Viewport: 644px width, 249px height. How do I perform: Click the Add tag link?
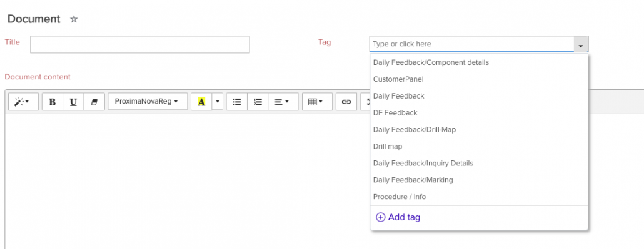click(x=398, y=217)
